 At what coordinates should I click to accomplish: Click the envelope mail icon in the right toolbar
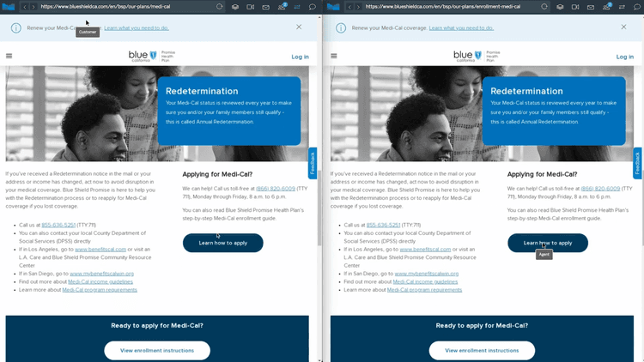(x=592, y=7)
